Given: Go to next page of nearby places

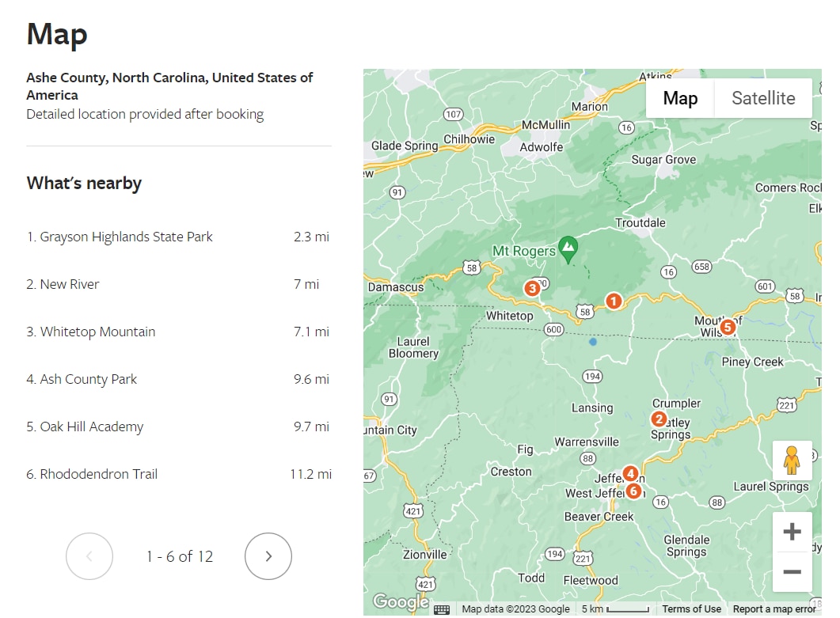Looking at the screenshot, I should (x=268, y=556).
